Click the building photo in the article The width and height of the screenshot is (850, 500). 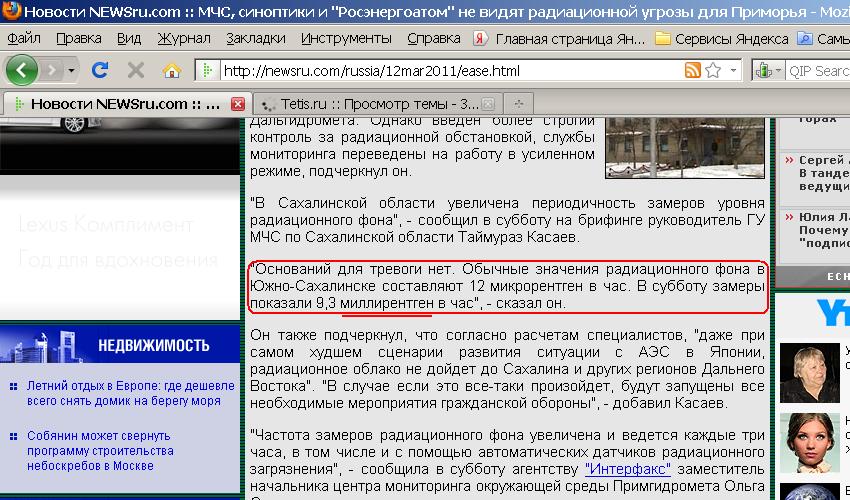tap(685, 148)
